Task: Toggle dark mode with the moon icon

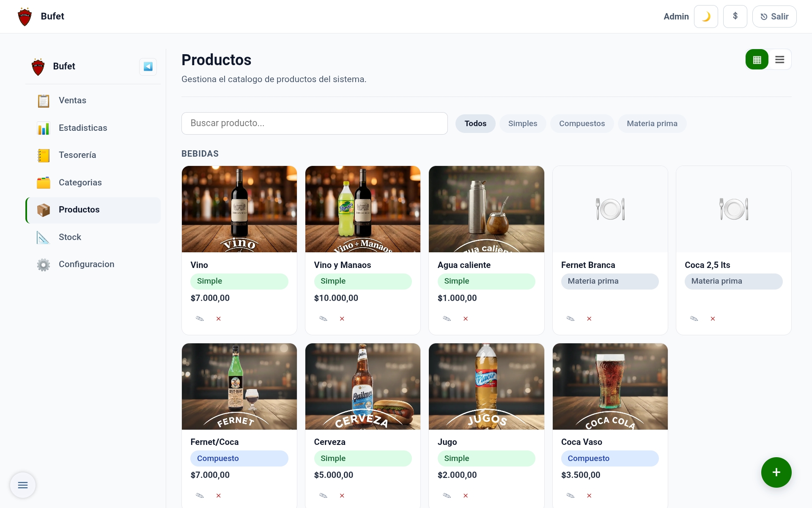Action: 706,17
